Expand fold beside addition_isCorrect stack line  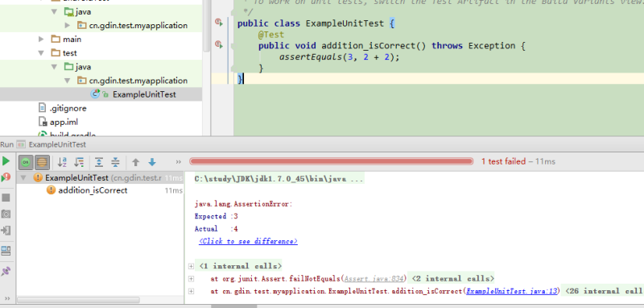(191, 292)
